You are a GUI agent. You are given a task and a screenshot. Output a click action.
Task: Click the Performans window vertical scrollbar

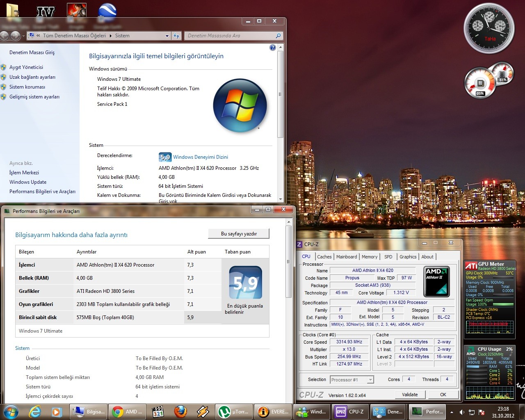point(289,261)
